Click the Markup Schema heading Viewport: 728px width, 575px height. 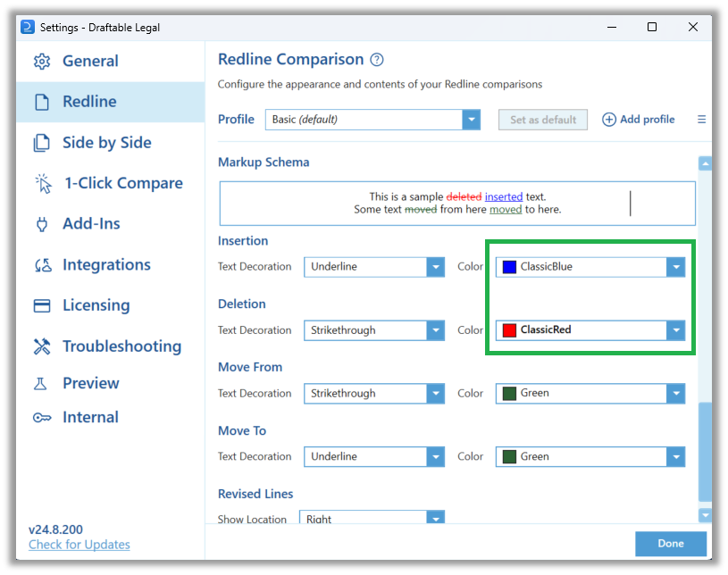[264, 162]
